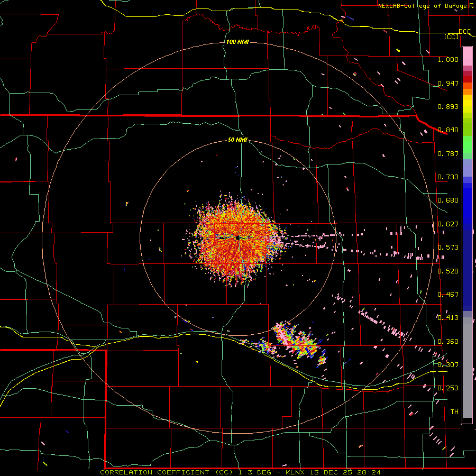Click the 0.627 value on the color scale

click(x=448, y=224)
